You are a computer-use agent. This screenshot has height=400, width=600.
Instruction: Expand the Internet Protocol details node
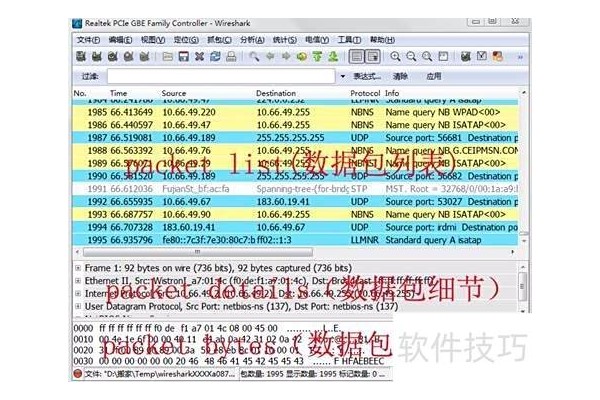click(78, 294)
